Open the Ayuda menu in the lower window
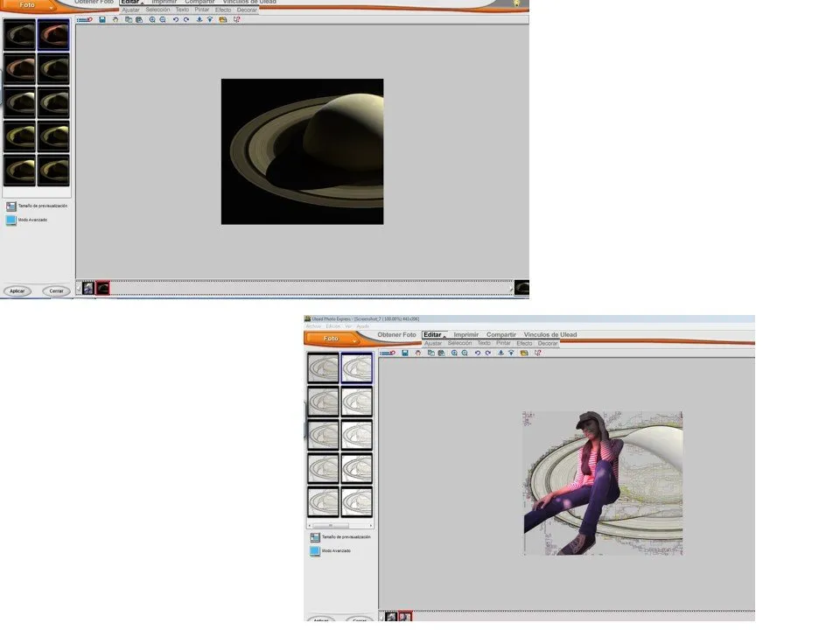The image size is (840, 630). [x=362, y=326]
